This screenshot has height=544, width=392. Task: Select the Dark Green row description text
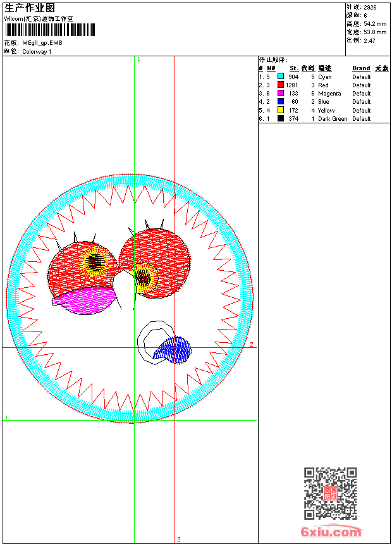pos(333,119)
